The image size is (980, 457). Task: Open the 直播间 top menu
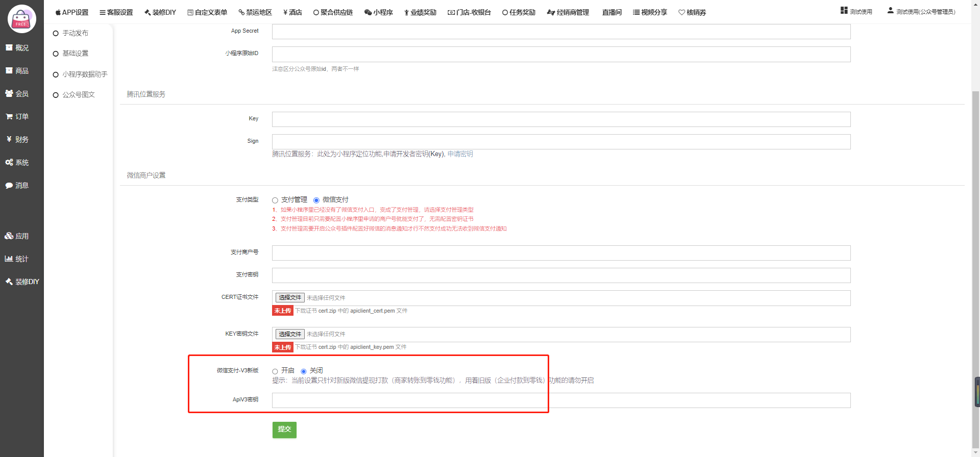pos(611,12)
